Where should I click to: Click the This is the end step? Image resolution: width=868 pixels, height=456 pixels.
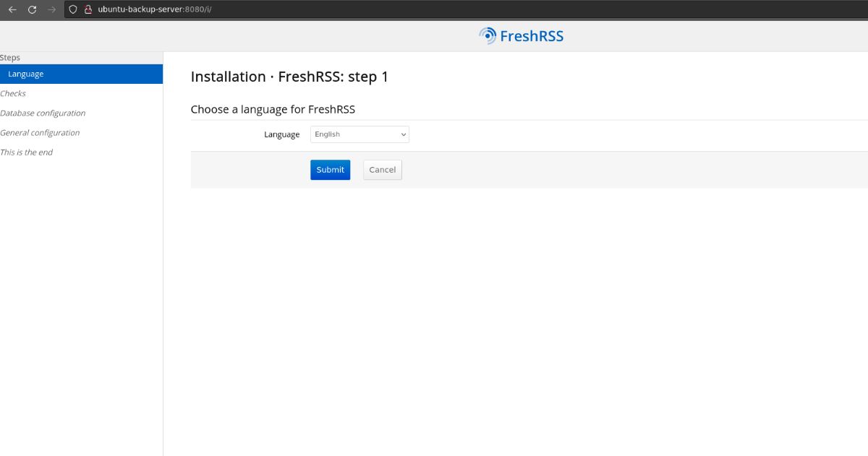point(27,152)
